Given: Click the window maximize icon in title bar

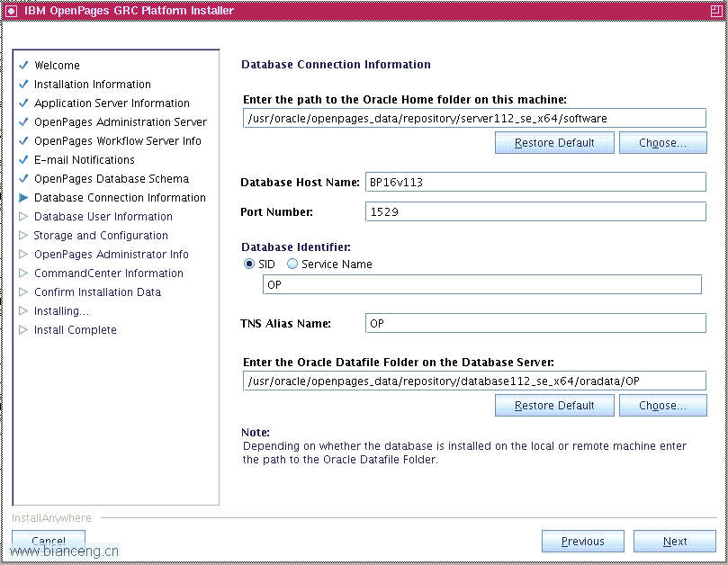Looking at the screenshot, I should [716, 11].
